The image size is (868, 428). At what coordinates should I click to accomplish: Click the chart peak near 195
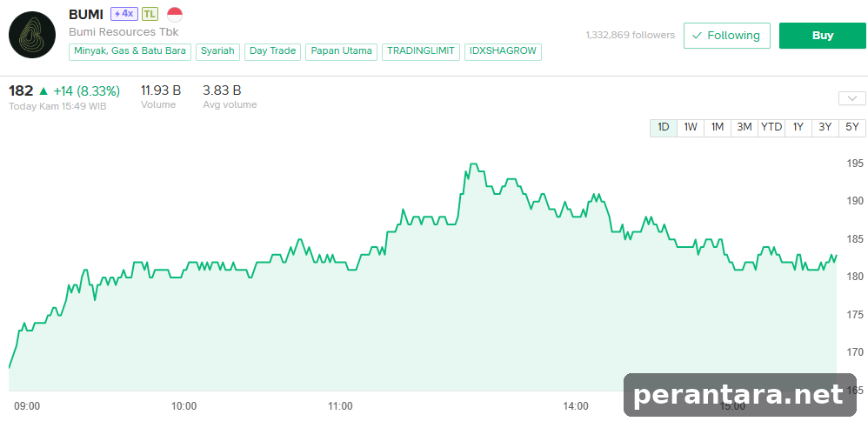tap(473, 164)
